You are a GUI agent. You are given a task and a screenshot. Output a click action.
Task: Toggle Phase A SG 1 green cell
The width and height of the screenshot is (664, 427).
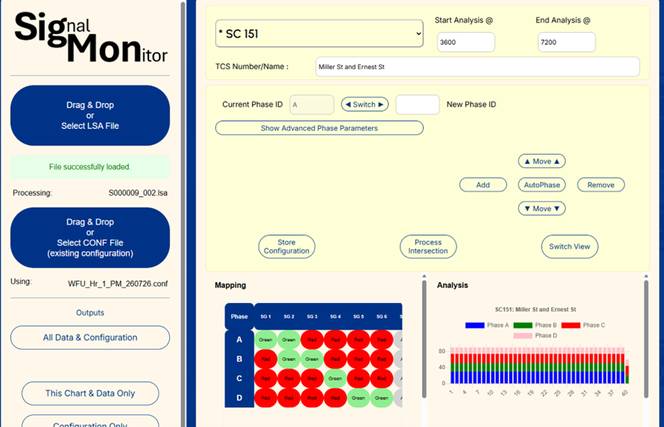pyautogui.click(x=266, y=340)
